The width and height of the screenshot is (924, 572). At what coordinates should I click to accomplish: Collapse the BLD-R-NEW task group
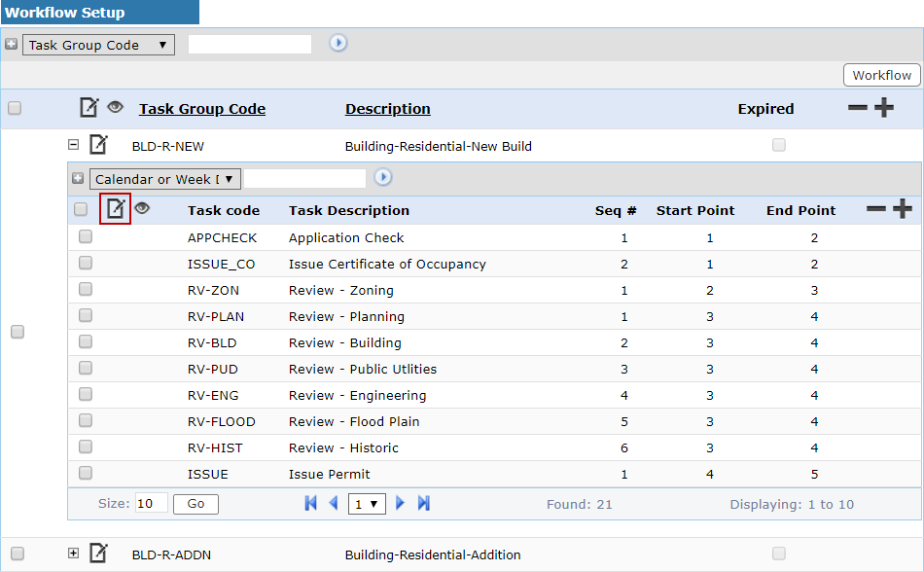click(x=73, y=145)
